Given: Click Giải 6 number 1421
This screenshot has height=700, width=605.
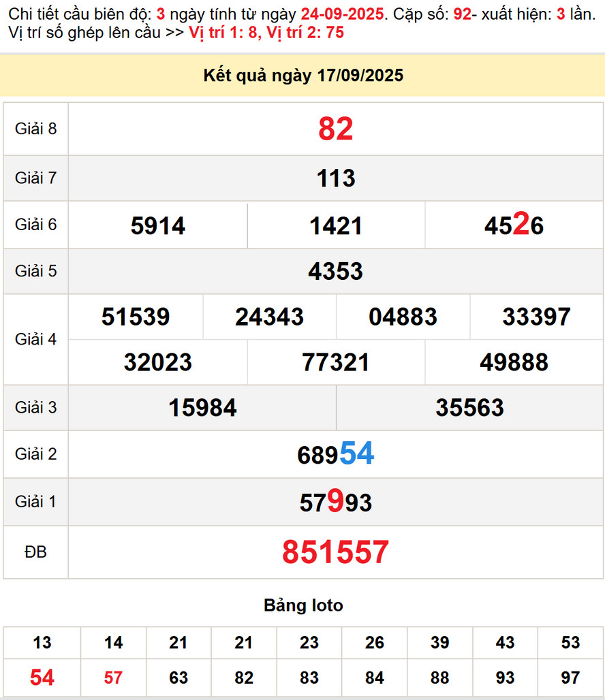Looking at the screenshot, I should click(336, 225).
